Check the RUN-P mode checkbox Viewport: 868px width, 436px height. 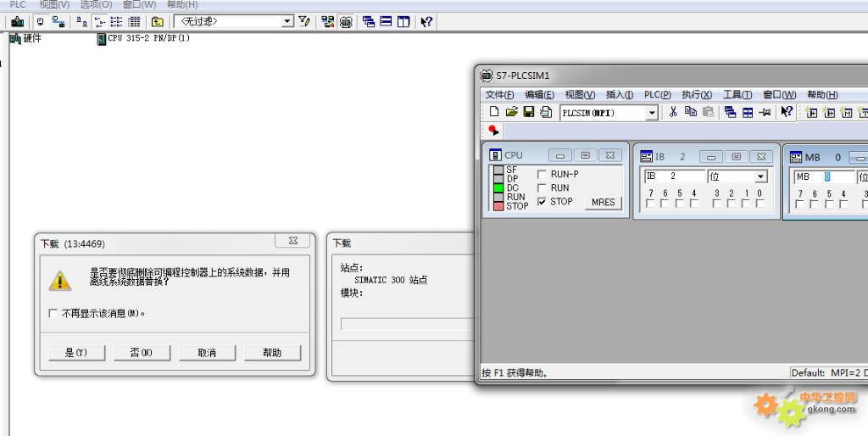(542, 174)
